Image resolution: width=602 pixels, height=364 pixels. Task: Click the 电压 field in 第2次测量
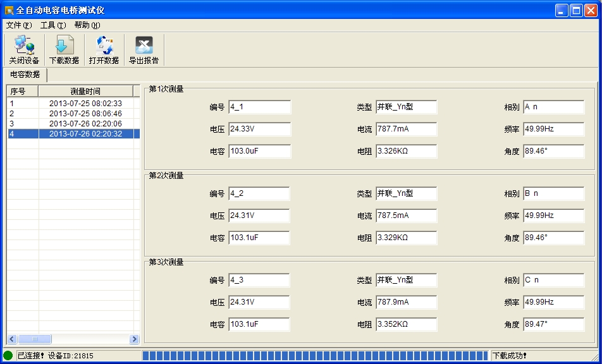259,215
